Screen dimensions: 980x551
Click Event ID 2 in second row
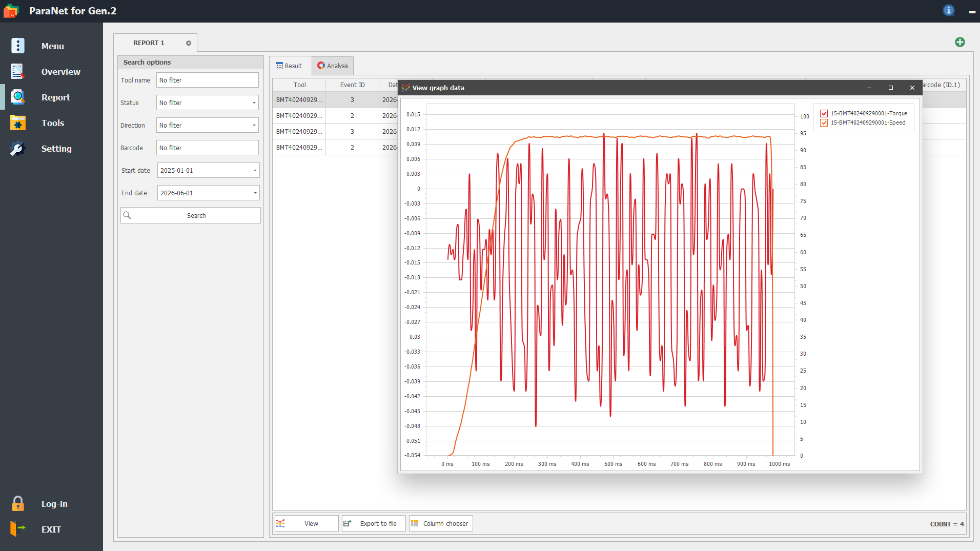(x=352, y=115)
